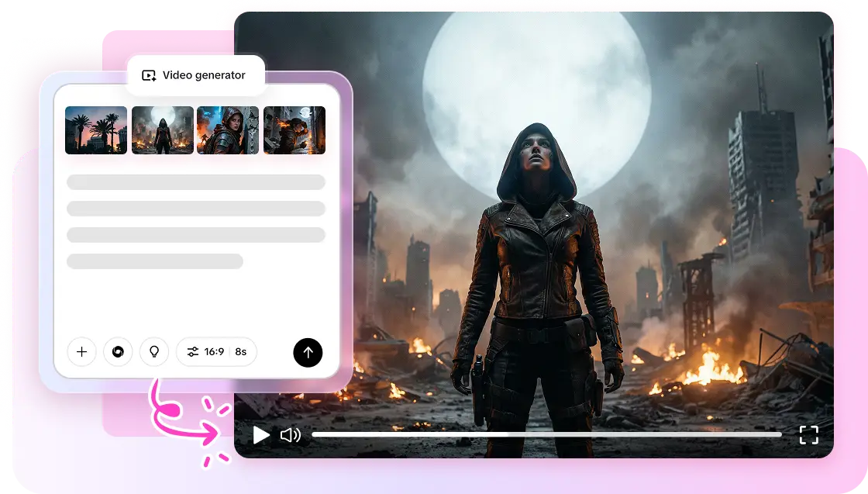Select the crouching figure in ruins thumbnail
The width and height of the screenshot is (868, 494).
click(x=294, y=130)
